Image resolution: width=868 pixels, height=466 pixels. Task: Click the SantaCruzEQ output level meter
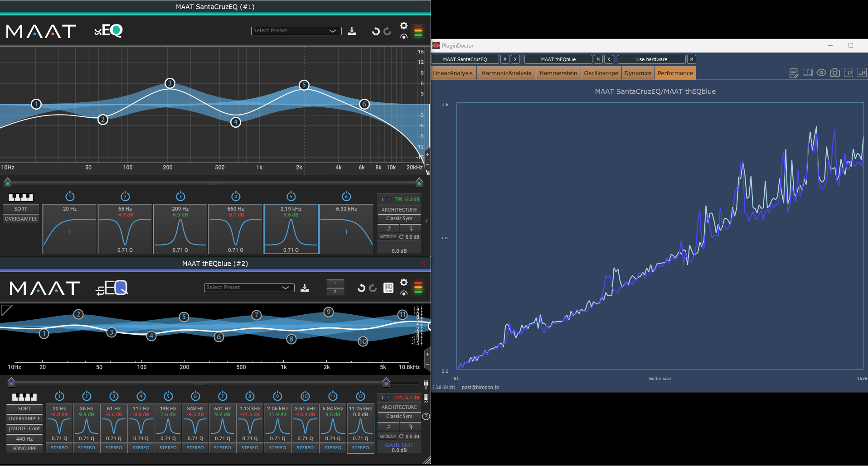418,30
